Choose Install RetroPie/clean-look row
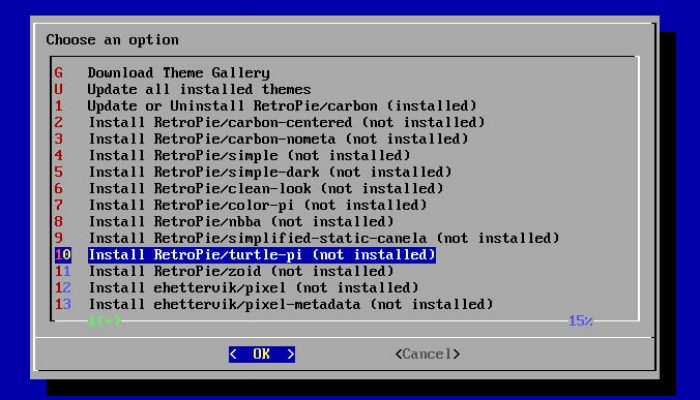 coord(249,188)
